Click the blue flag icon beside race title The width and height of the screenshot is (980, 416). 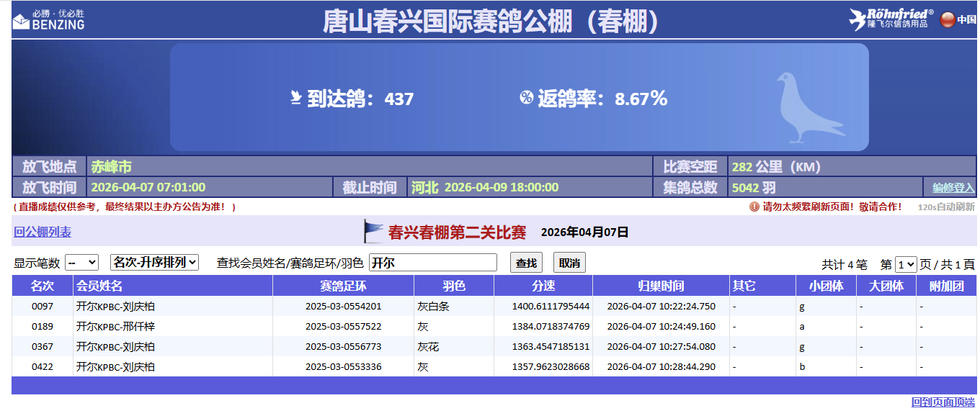[x=373, y=232]
